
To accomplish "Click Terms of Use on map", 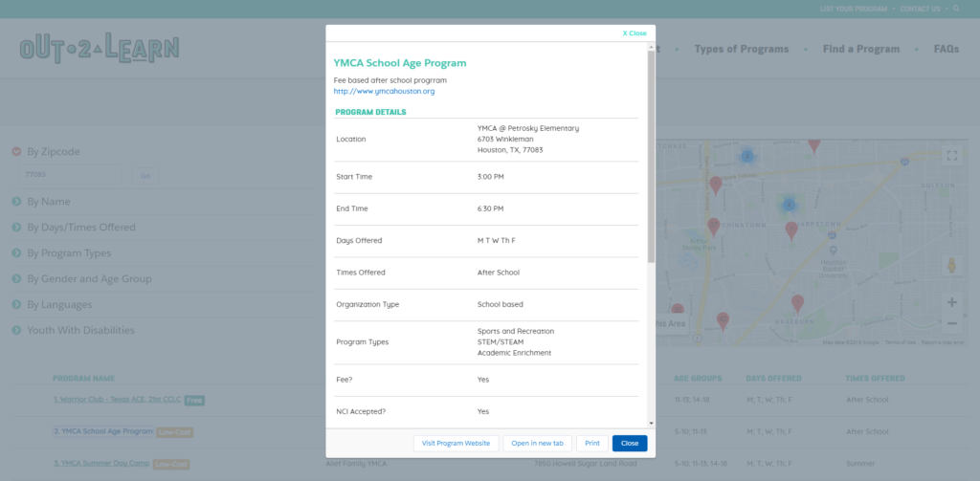I will pos(900,342).
